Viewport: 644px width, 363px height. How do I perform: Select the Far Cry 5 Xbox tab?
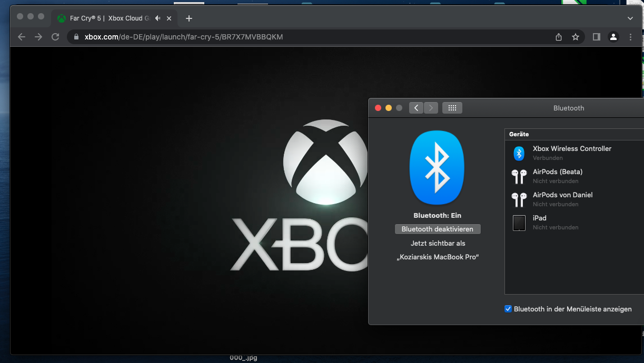105,18
